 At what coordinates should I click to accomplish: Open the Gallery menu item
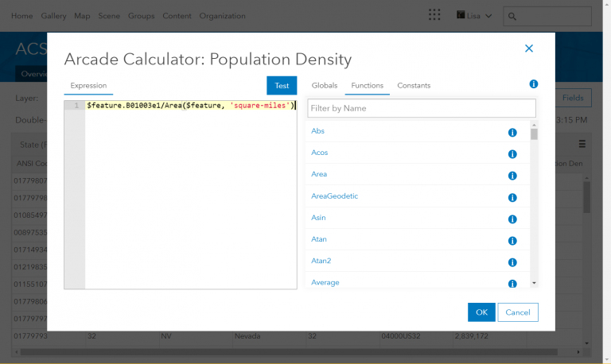(53, 16)
